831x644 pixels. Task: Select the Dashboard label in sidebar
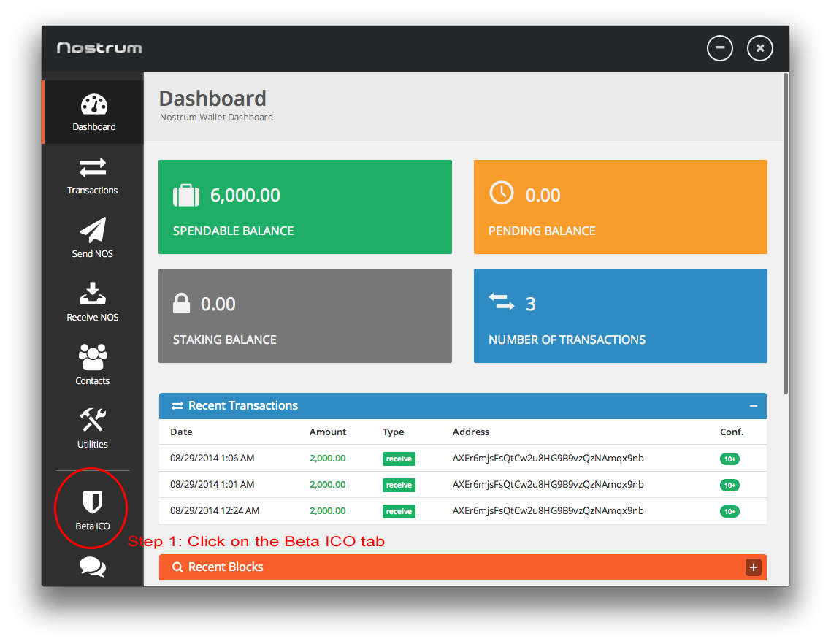click(x=93, y=126)
